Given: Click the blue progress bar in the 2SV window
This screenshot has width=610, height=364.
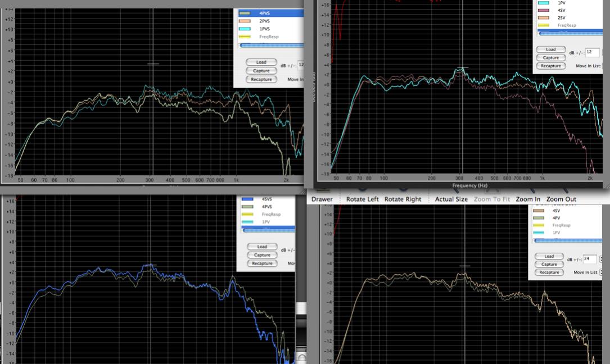Looking at the screenshot, I should (571, 34).
